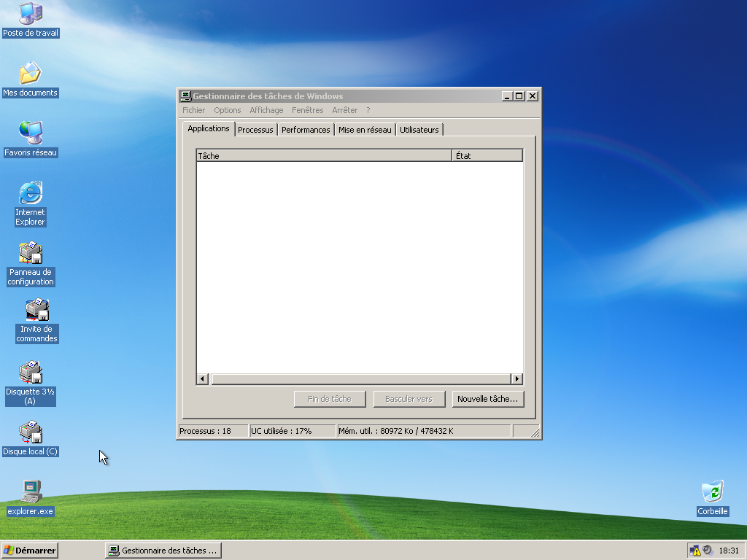
Task: Select the Invite de commandes icon
Action: tap(36, 311)
